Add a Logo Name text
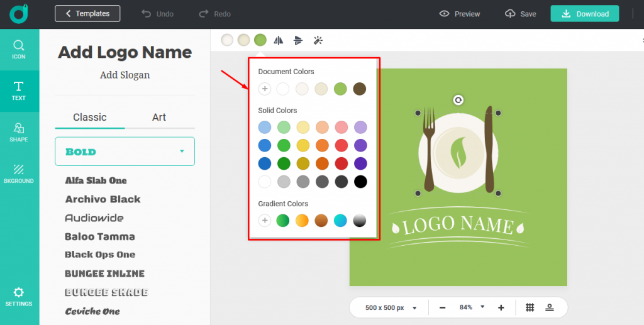 [125, 52]
